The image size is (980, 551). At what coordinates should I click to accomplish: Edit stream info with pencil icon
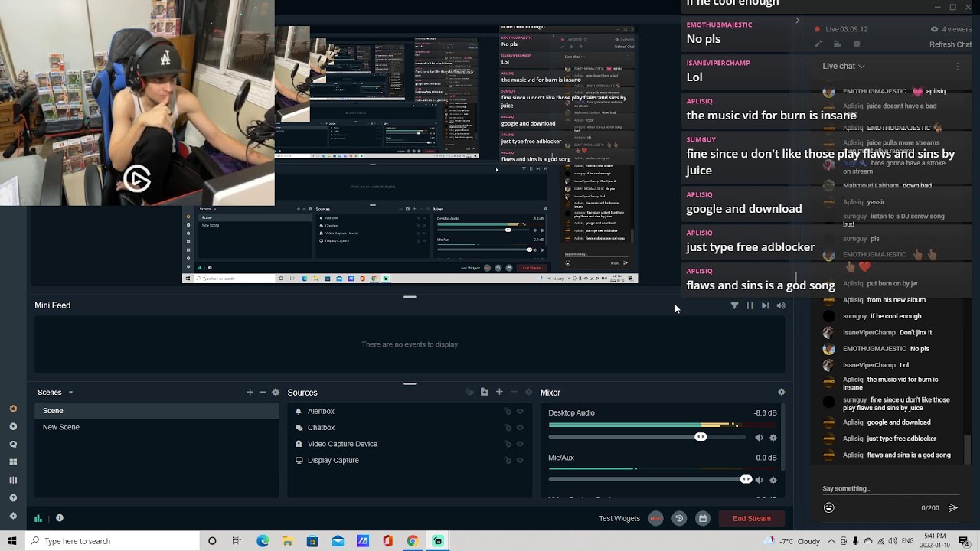click(x=818, y=44)
